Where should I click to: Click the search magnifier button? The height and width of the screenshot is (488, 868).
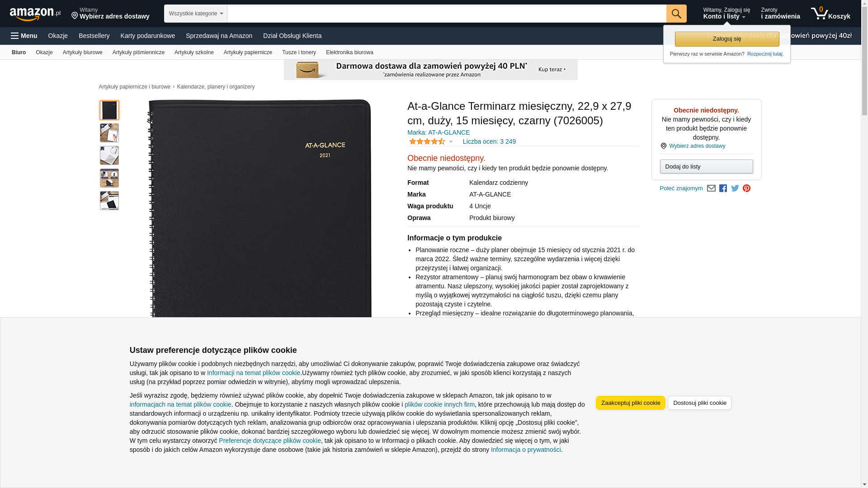[676, 14]
